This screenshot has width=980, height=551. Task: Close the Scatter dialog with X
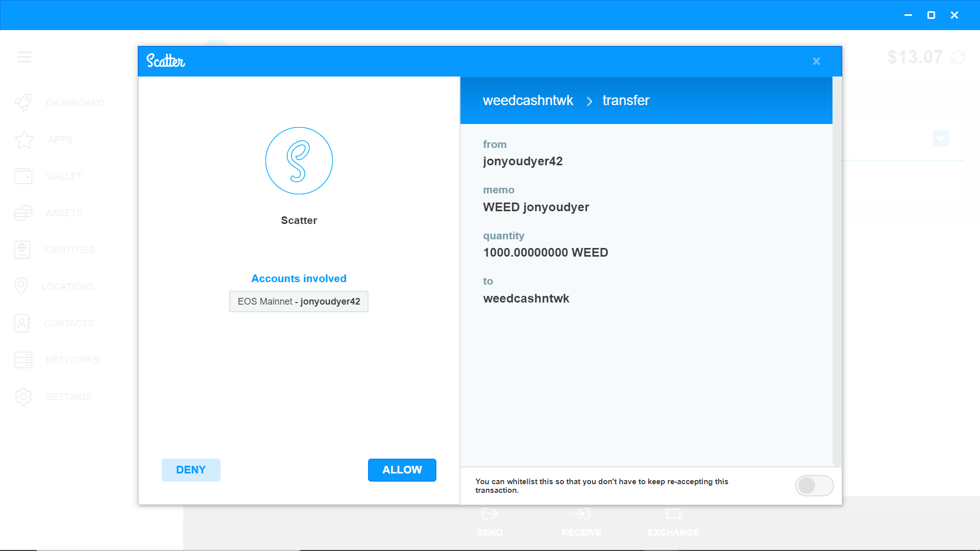pyautogui.click(x=817, y=61)
